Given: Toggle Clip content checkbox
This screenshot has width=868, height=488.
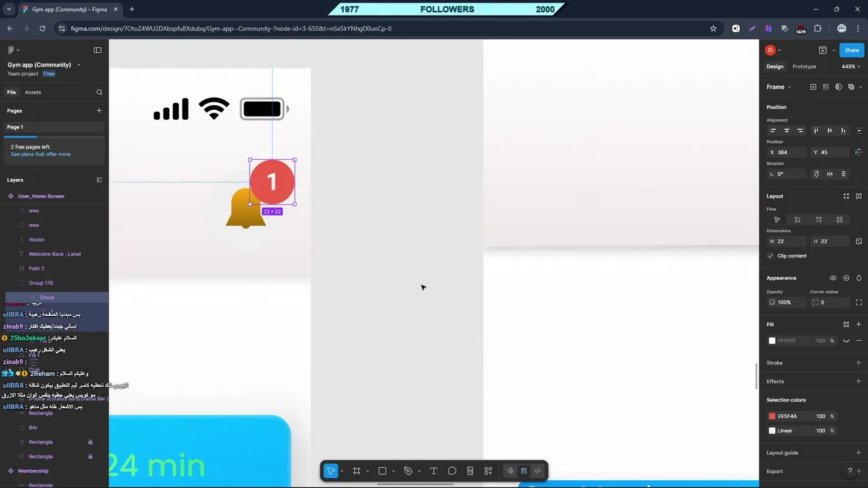Looking at the screenshot, I should 770,256.
